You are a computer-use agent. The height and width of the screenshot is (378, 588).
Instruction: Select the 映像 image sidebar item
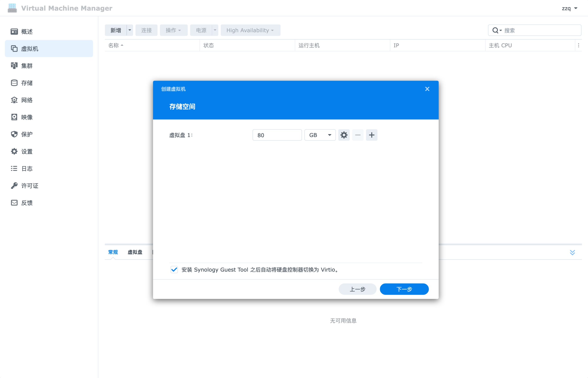pos(27,117)
